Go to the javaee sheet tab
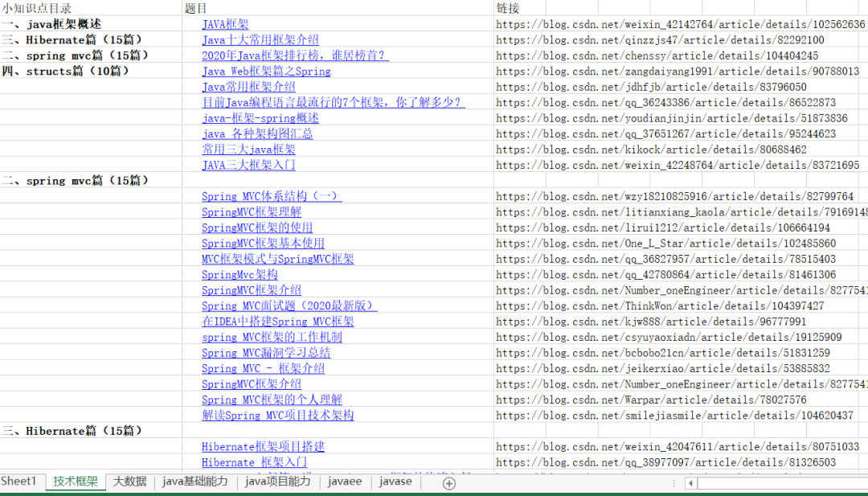Screen dimensions: 868x496 [344, 481]
